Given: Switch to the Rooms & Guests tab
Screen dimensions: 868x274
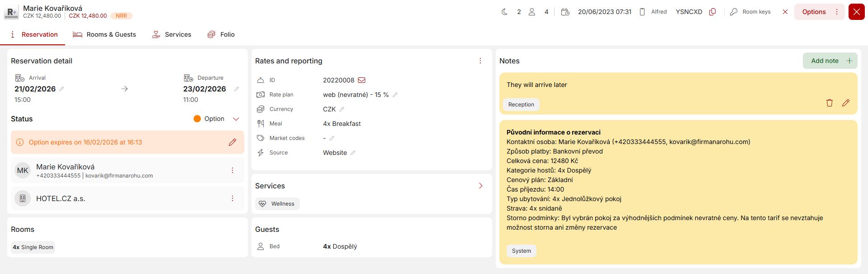Looking at the screenshot, I should coord(104,34).
